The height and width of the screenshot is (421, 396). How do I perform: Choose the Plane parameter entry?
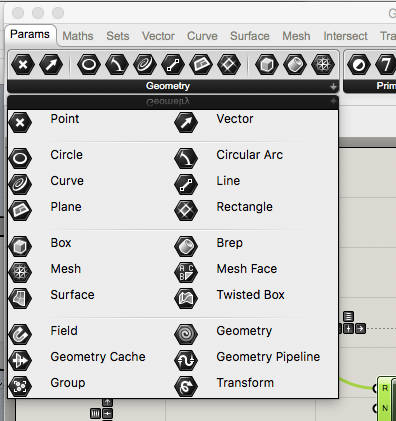coord(45,210)
